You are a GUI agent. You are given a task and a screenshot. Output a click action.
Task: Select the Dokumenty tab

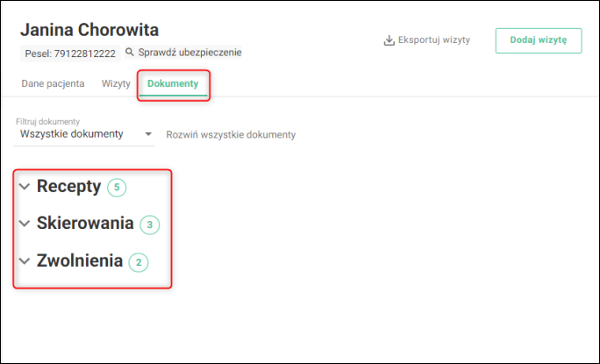(x=173, y=84)
